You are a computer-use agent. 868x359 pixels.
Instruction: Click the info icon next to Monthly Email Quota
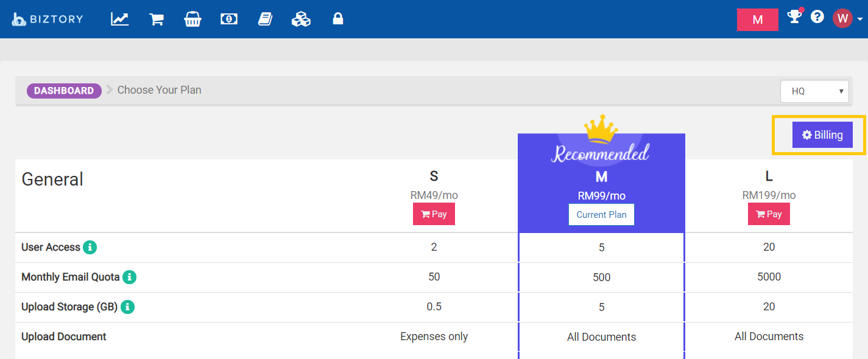130,277
